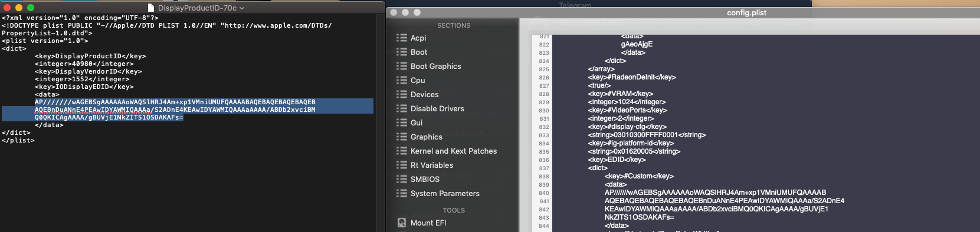The height and width of the screenshot is (232, 980).
Task: Click the gAeoAjgE data line
Action: 637,44
